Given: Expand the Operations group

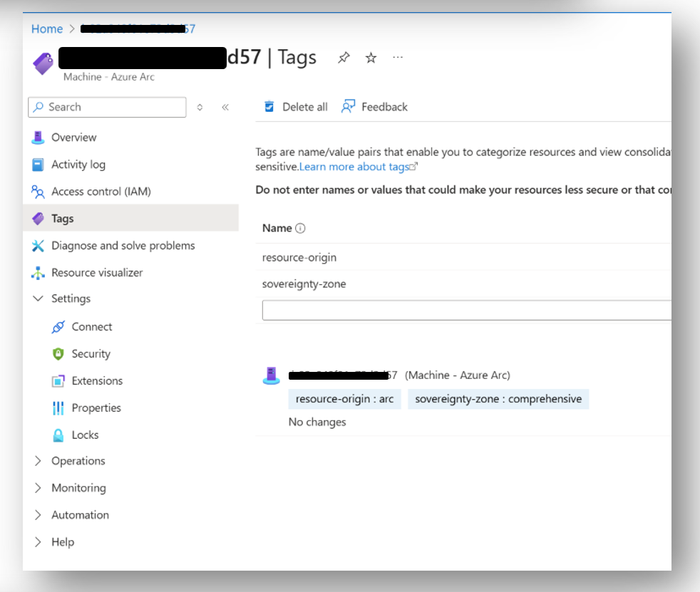Looking at the screenshot, I should [38, 461].
